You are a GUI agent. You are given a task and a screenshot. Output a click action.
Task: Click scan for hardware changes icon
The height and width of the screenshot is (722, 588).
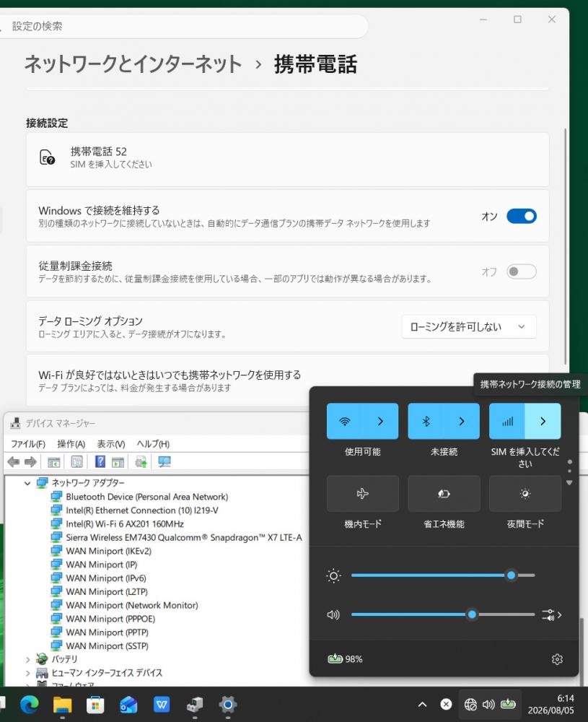tap(164, 461)
